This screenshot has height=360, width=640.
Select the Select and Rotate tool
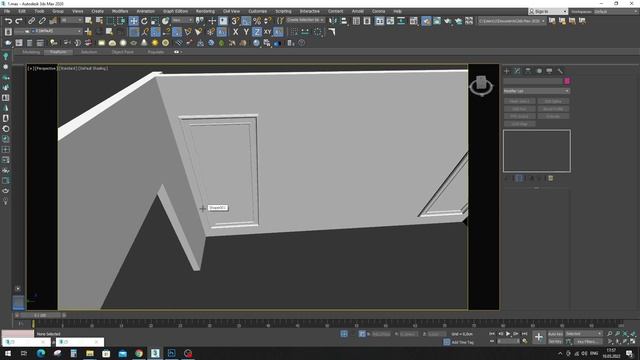point(144,21)
